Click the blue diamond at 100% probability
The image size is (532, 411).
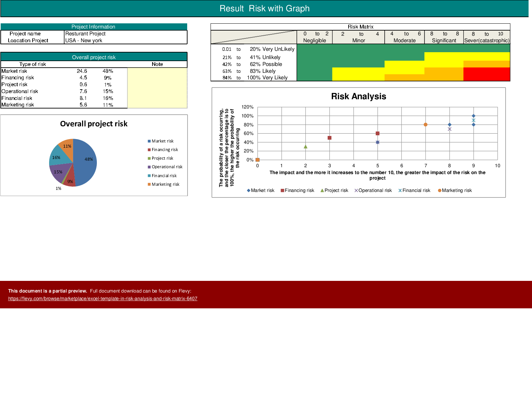coord(474,116)
